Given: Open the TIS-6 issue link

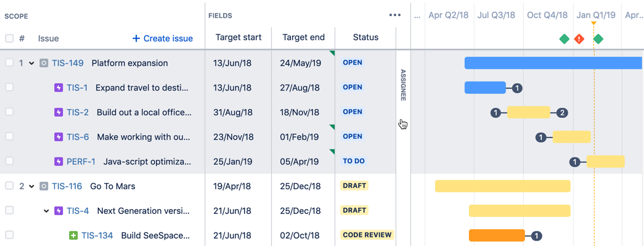Looking at the screenshot, I should [x=78, y=137].
